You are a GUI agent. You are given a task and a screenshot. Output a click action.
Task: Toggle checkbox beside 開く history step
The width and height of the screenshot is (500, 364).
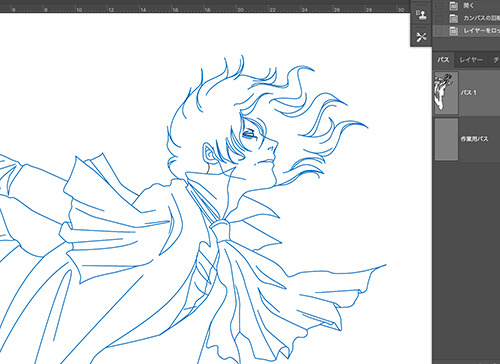[440, 5]
